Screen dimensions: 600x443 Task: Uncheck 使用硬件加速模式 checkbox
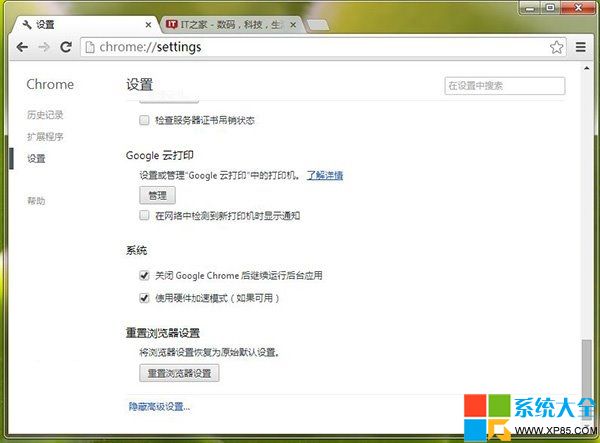(x=144, y=298)
